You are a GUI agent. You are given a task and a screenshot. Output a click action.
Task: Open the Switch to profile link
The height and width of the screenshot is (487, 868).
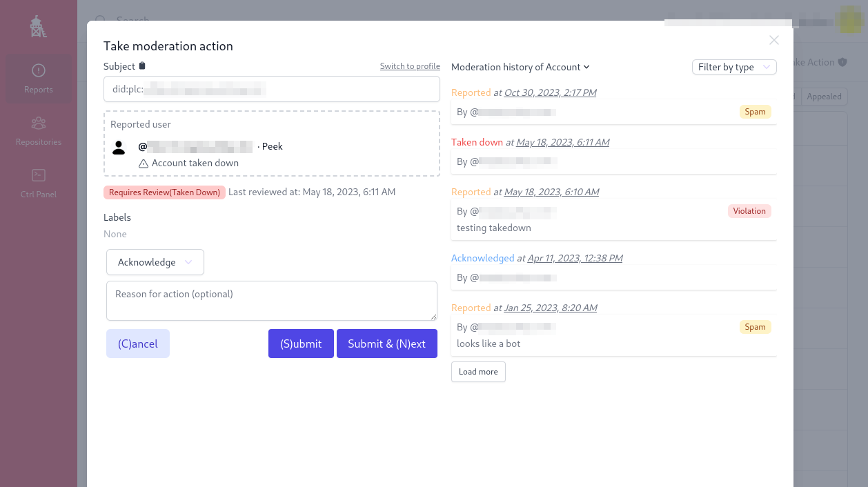point(410,66)
